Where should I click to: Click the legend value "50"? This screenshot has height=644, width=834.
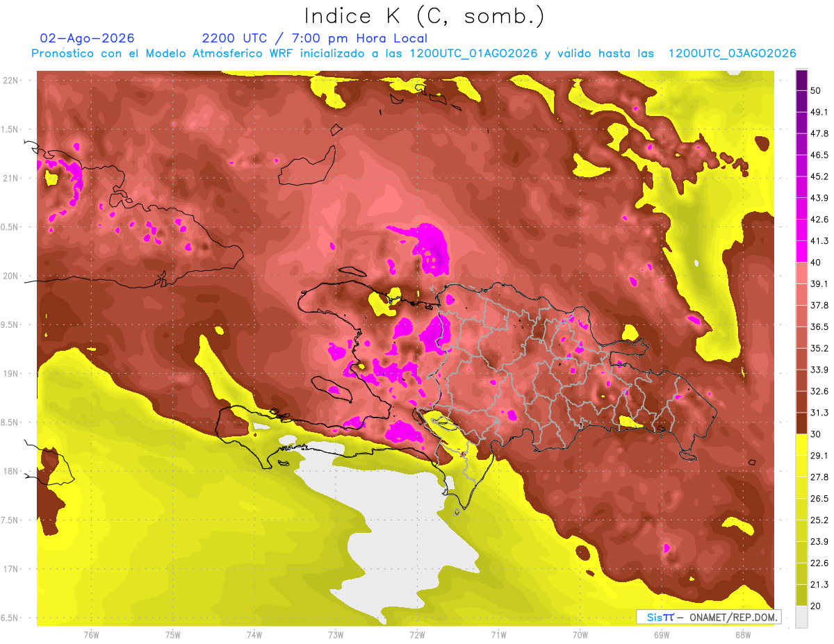coord(816,91)
